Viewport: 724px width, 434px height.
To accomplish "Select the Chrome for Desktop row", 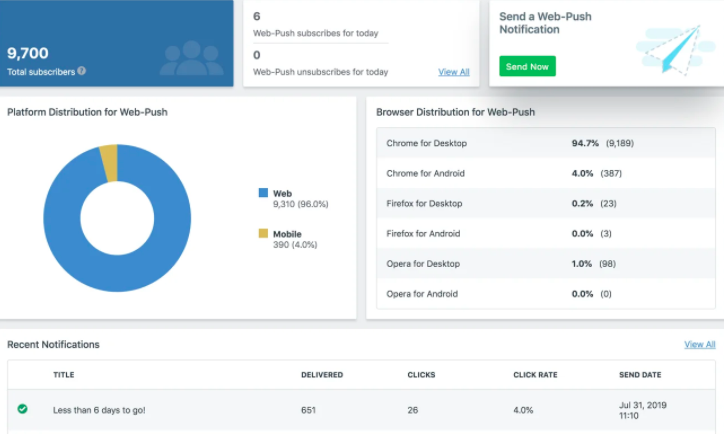I will click(546, 143).
